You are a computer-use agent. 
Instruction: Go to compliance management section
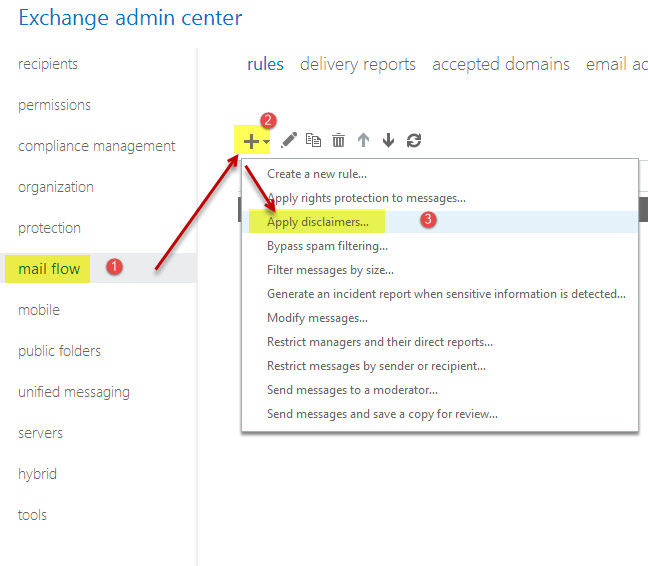(97, 146)
